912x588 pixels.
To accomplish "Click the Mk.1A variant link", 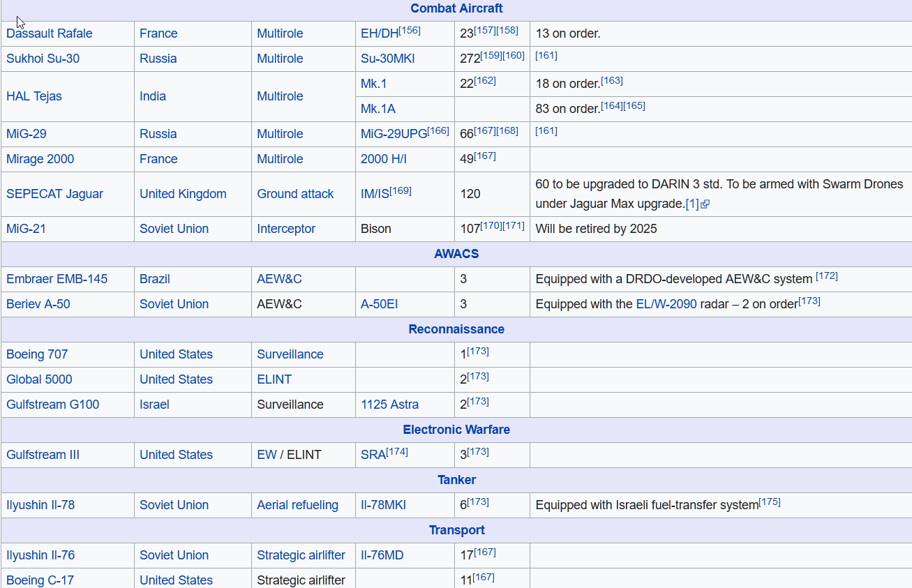I will (x=378, y=109).
